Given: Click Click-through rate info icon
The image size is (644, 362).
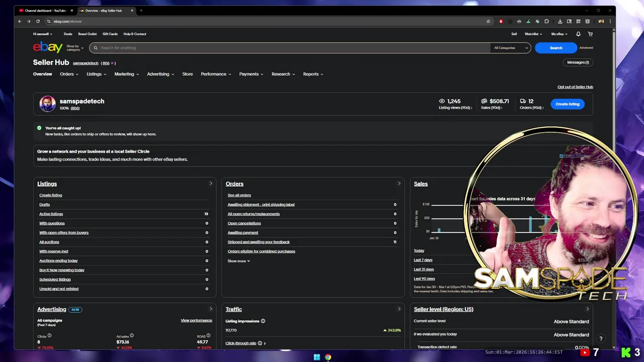Looking at the screenshot, I should (x=260, y=343).
